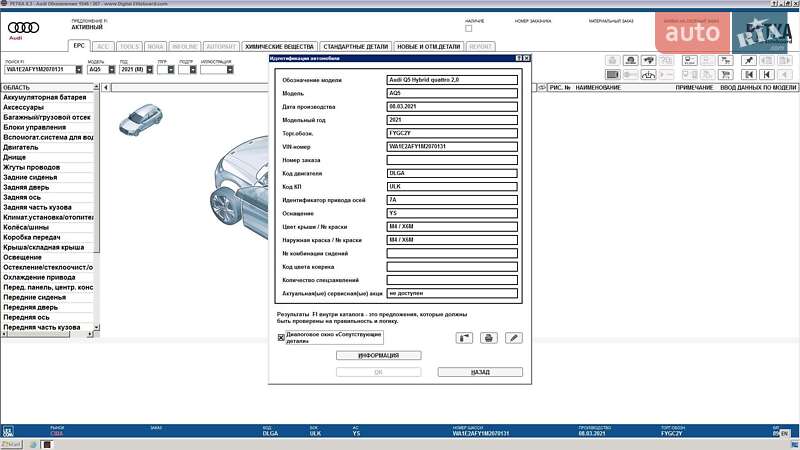Click the jump-to-first arrow with double bar
This screenshot has width=800, height=450.
click(748, 74)
